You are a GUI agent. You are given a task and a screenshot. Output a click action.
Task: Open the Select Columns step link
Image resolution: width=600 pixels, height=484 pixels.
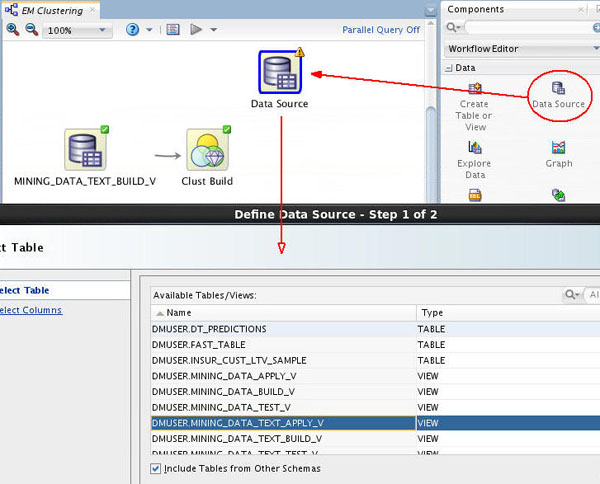[x=30, y=310]
